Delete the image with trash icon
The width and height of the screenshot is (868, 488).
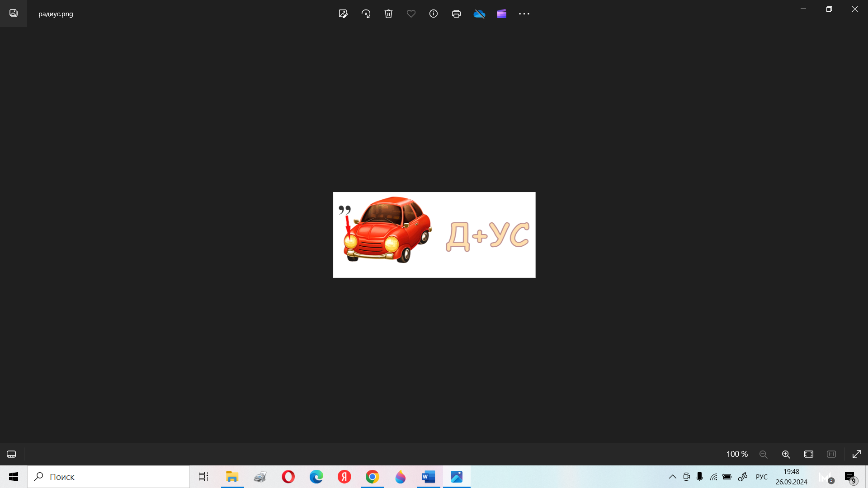(388, 14)
